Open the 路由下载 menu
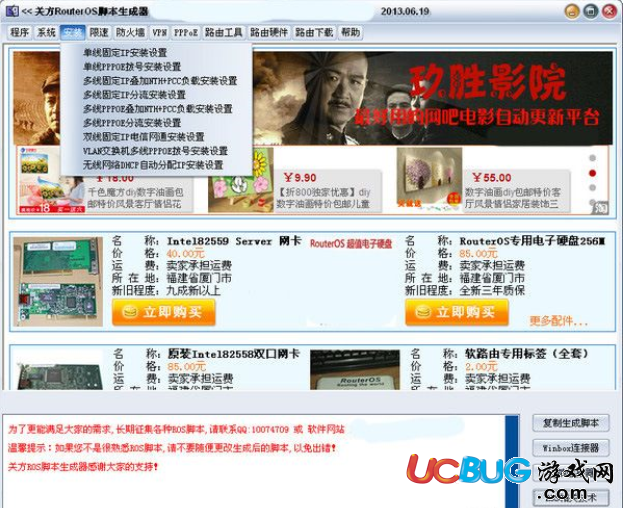 [314, 32]
